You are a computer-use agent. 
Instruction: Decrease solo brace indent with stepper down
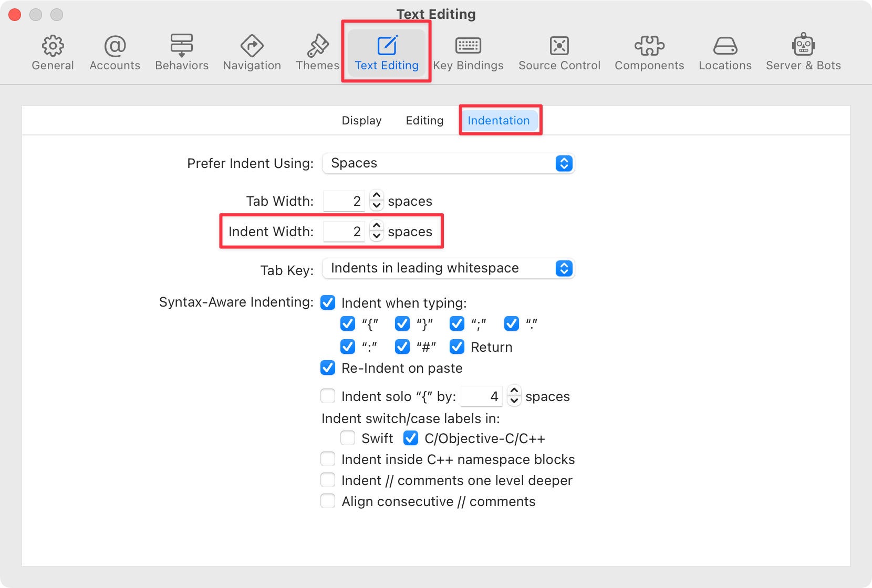pyautogui.click(x=514, y=401)
